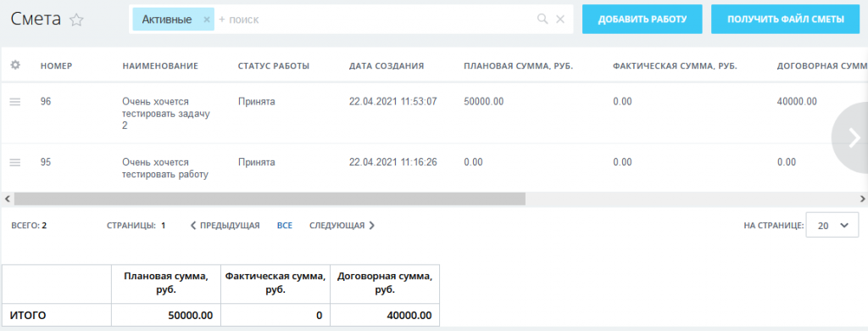Open row menu for work 95
The width and height of the screenshot is (868, 331).
point(15,162)
